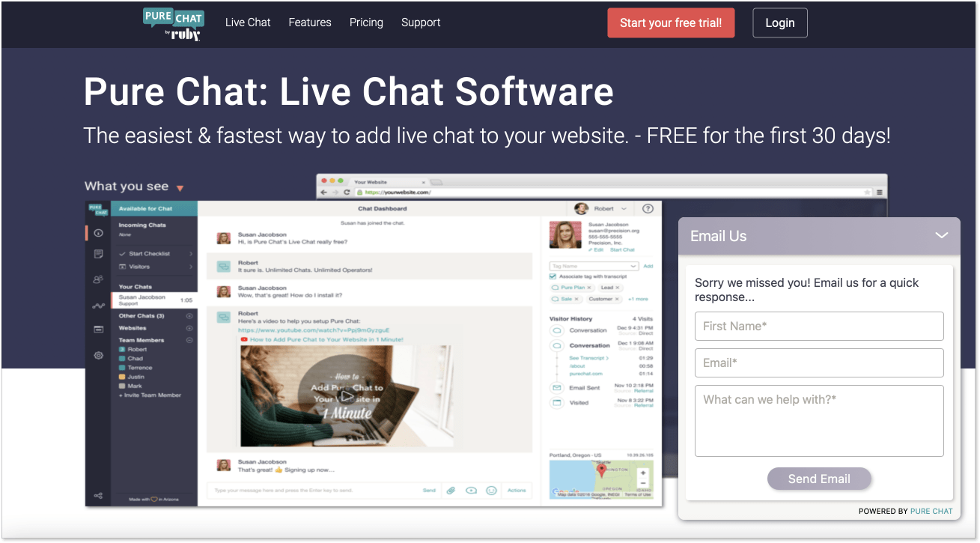Click Susan Jacobson's profile photo in details panel

click(565, 235)
